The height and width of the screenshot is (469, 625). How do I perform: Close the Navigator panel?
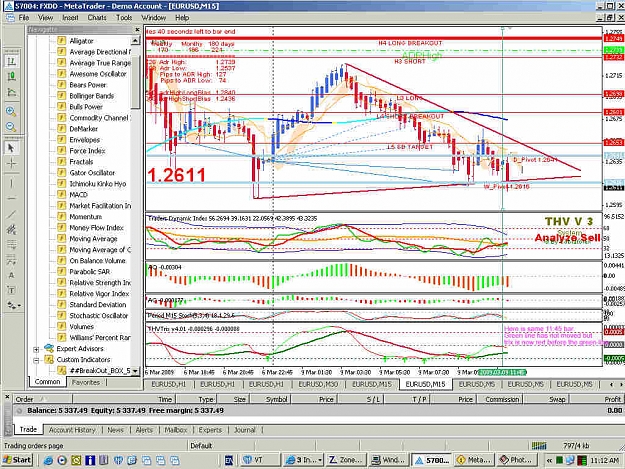coord(137,29)
